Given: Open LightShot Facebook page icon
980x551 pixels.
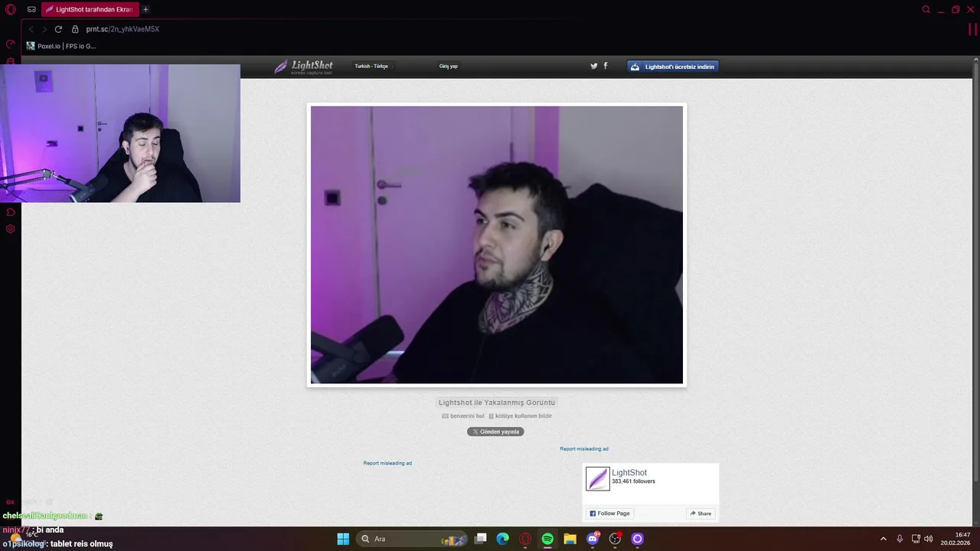Looking at the screenshot, I should 606,66.
